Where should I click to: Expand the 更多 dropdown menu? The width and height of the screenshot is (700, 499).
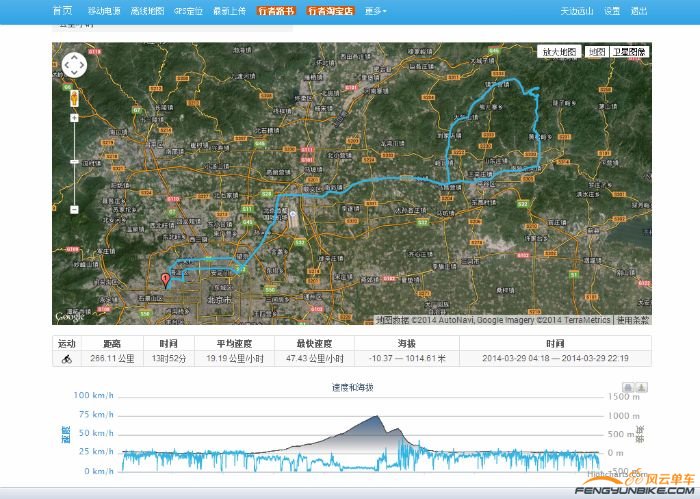(x=376, y=11)
